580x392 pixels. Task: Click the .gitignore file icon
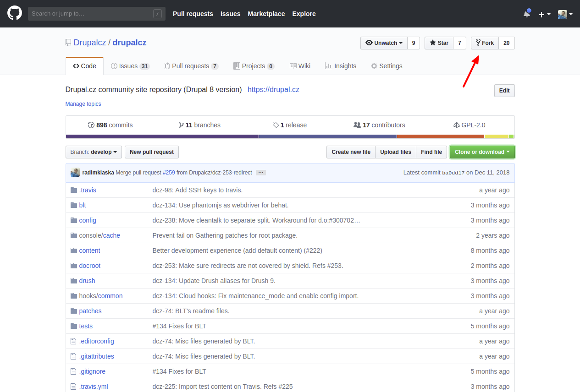pos(73,371)
